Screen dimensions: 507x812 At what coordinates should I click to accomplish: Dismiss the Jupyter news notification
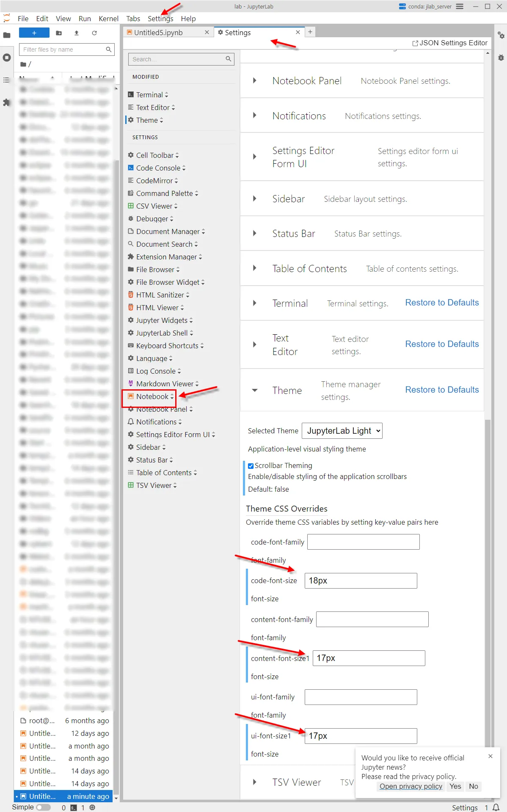(x=490, y=756)
